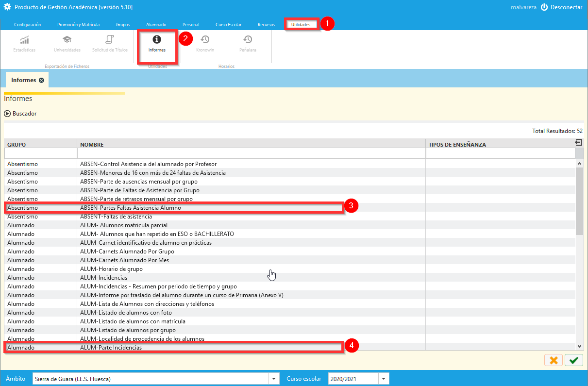Select ALUM-Listado de alumnos por grupo
This screenshot has height=386, width=588.
pos(289,330)
